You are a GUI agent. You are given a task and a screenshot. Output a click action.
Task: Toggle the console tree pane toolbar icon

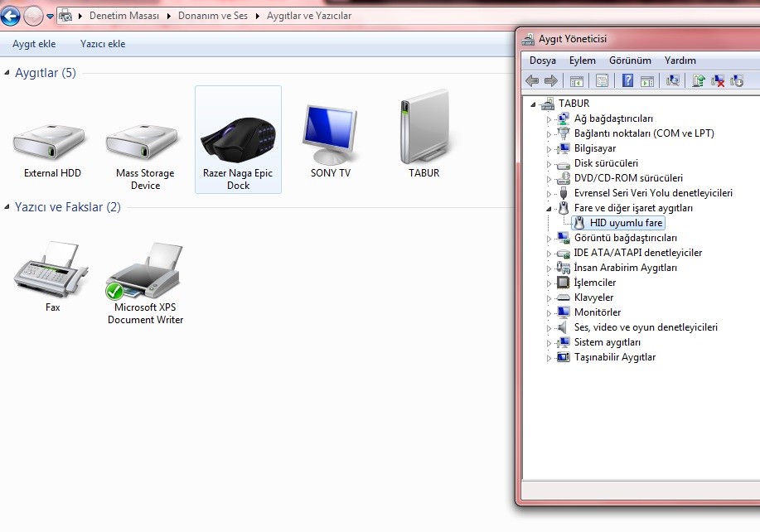(576, 81)
